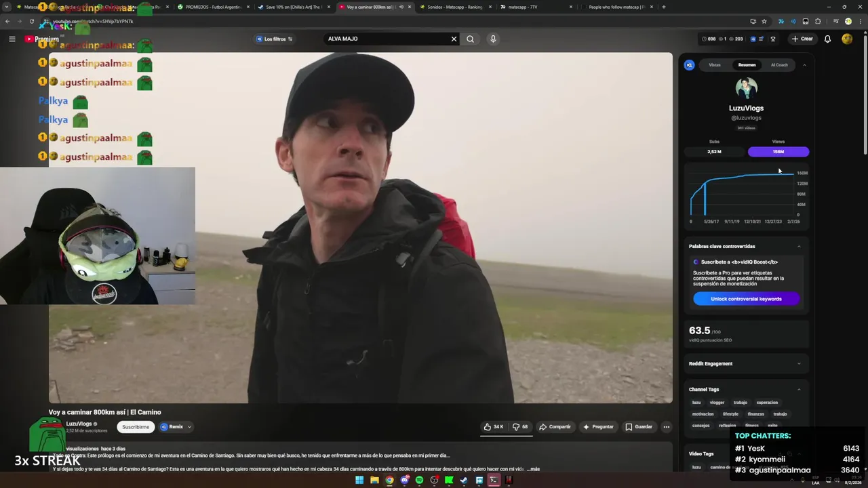Select the AI Coach tab
The height and width of the screenshot is (488, 868).
(779, 65)
